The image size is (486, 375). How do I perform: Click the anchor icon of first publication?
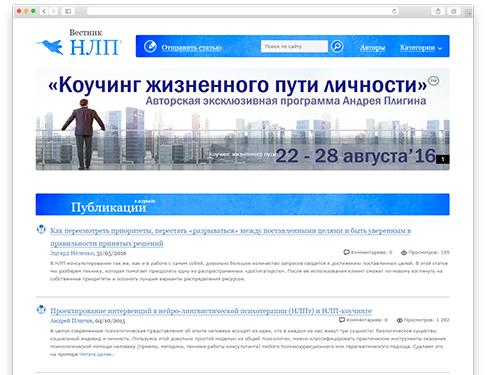[x=41, y=230]
